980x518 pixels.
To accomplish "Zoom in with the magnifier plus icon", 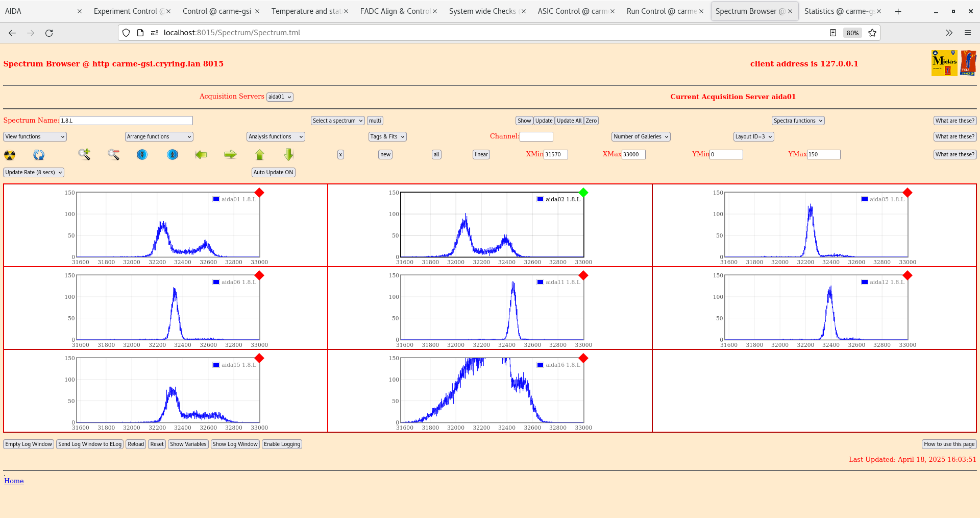I will click(x=84, y=154).
